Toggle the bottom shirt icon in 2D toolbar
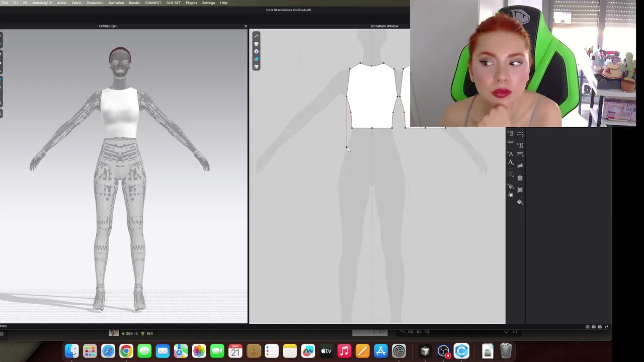644x362 pixels. 256,66
